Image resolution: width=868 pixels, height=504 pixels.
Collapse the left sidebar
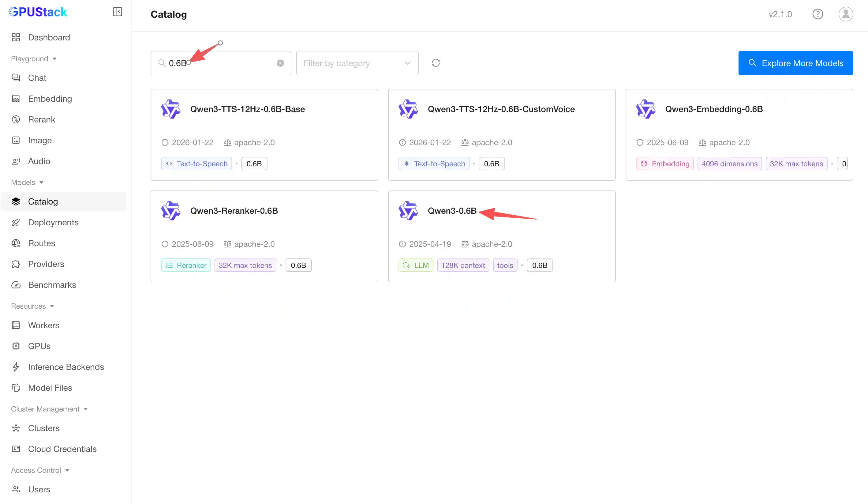coord(117,11)
